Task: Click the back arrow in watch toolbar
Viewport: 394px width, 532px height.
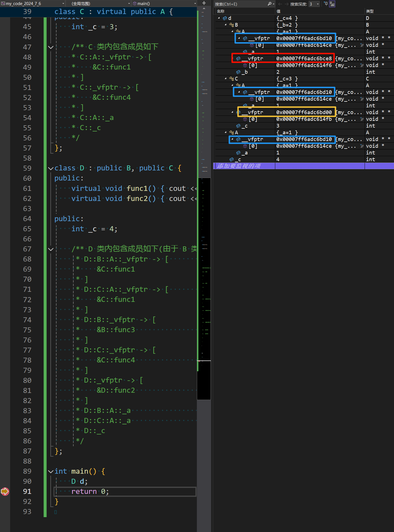Action: click(x=280, y=4)
